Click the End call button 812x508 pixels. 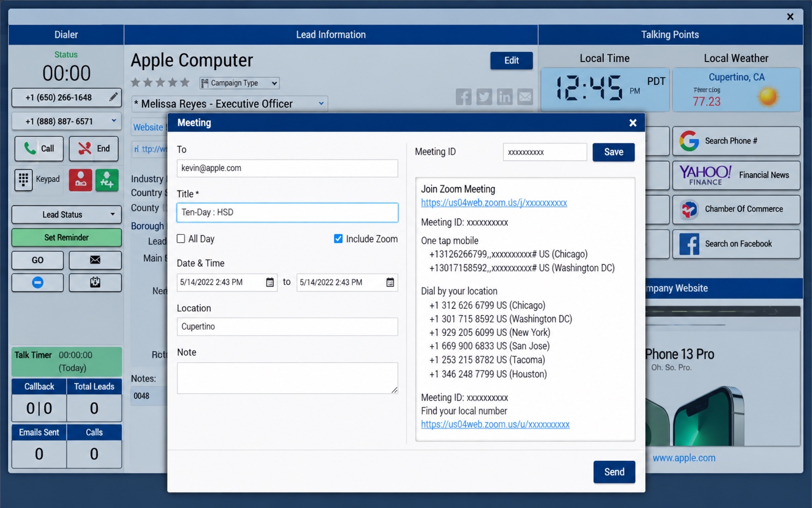coord(94,149)
